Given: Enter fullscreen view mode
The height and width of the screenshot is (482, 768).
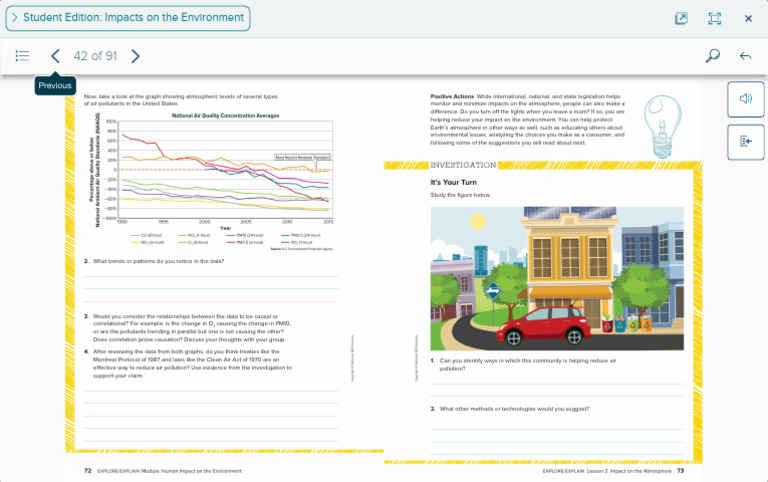Looking at the screenshot, I should pos(714,18).
